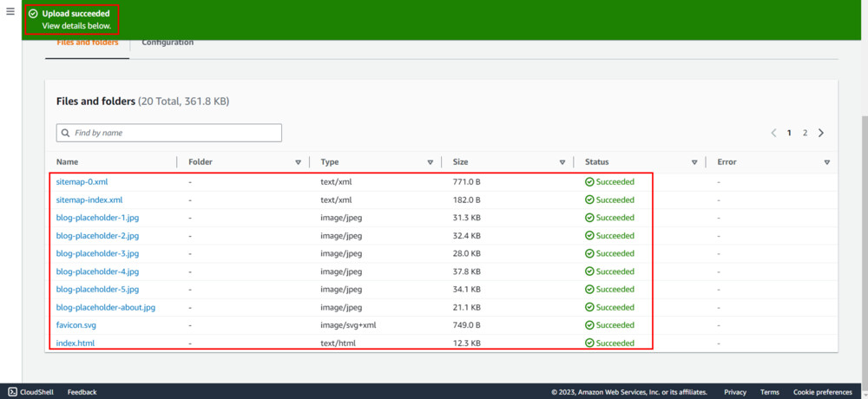Screen dimensions: 868x399
Task: Open the sitemap-0.xml file link
Action: [82, 182]
